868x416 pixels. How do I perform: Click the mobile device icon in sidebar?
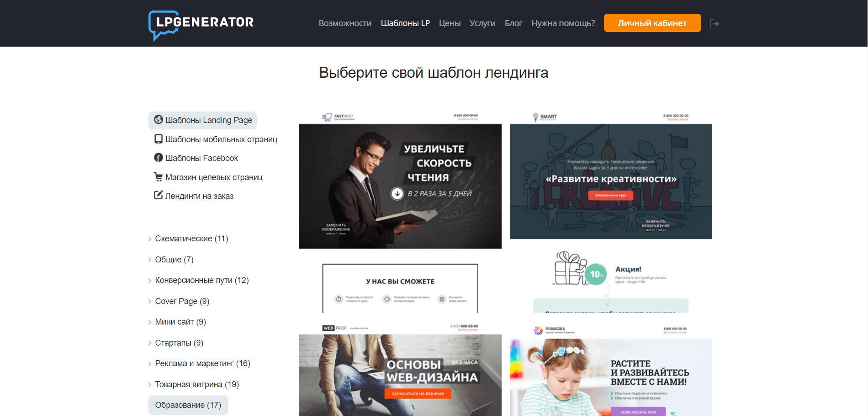pos(159,139)
